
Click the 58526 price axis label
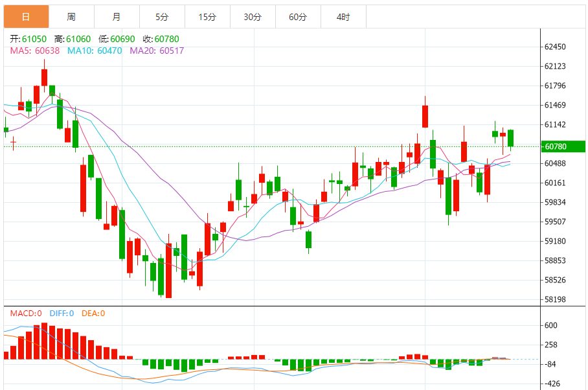[x=555, y=280]
